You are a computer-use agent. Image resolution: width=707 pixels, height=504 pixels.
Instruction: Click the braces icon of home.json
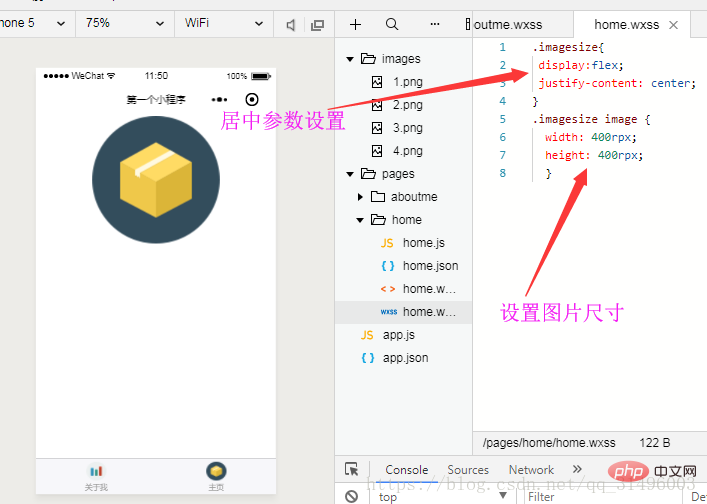pos(388,266)
